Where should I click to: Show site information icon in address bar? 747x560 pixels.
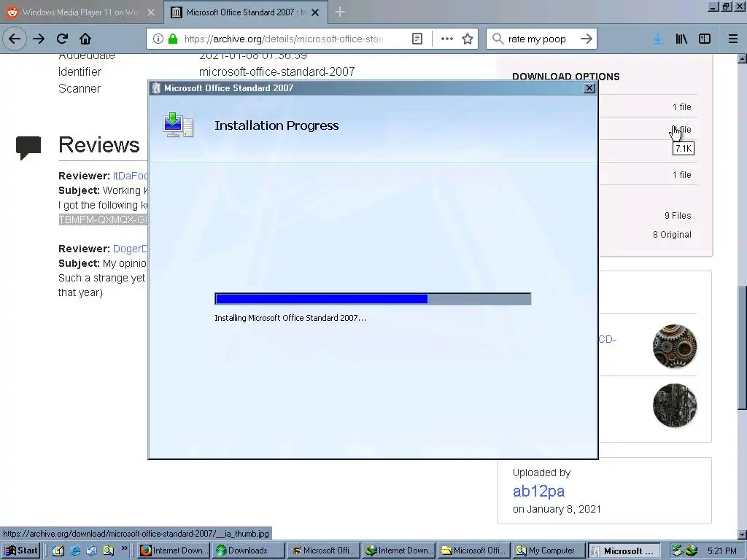click(x=158, y=39)
